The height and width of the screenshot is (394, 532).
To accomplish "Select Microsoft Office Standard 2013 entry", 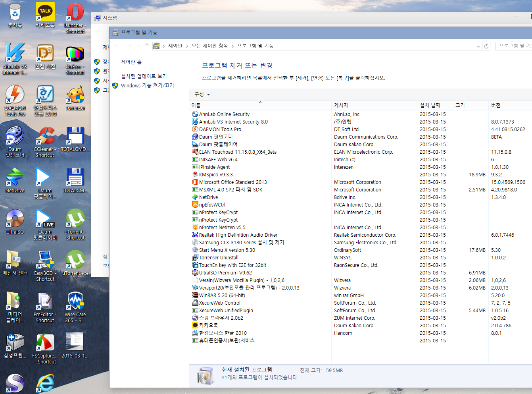I will (x=229, y=182).
